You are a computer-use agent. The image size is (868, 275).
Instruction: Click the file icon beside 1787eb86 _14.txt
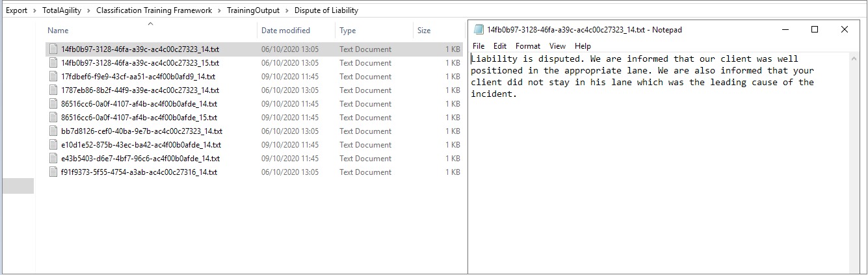(54, 90)
